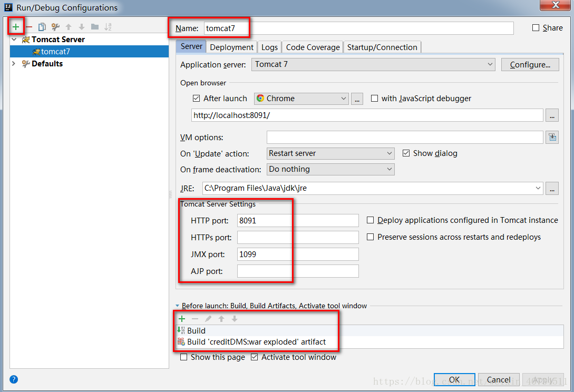Image resolution: width=574 pixels, height=392 pixels.
Task: Add before-launch task green plus
Action: click(182, 319)
